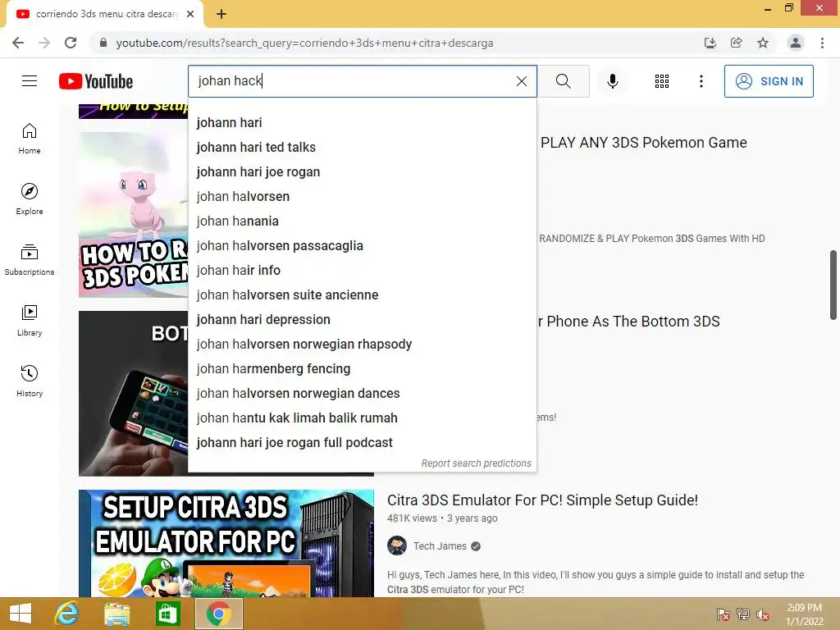
Task: Pick suggestion 'johan hantu kak limah balik rumah'
Action: (362, 418)
